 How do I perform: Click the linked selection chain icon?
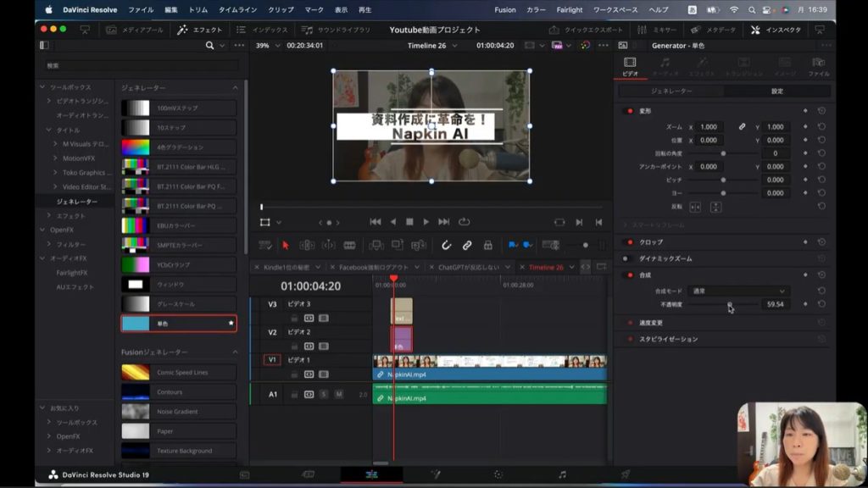(x=466, y=245)
